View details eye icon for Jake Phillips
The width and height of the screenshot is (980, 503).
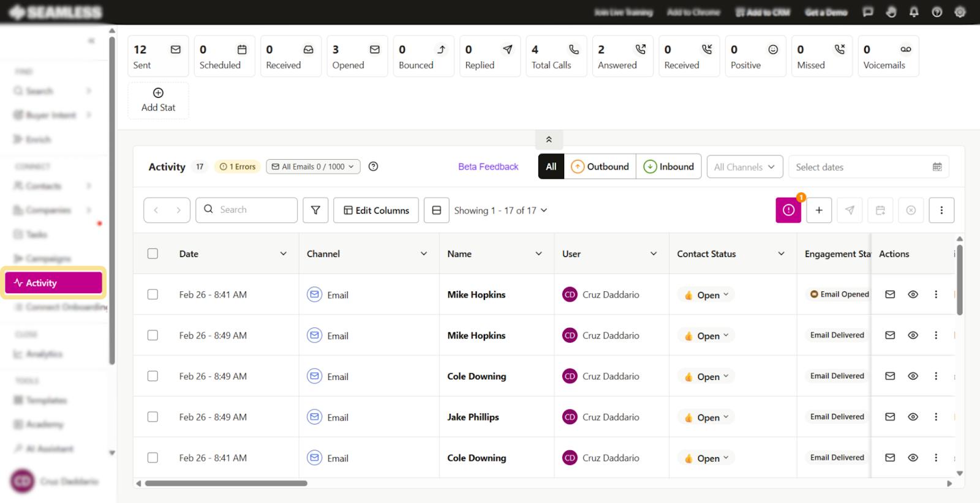tap(913, 417)
